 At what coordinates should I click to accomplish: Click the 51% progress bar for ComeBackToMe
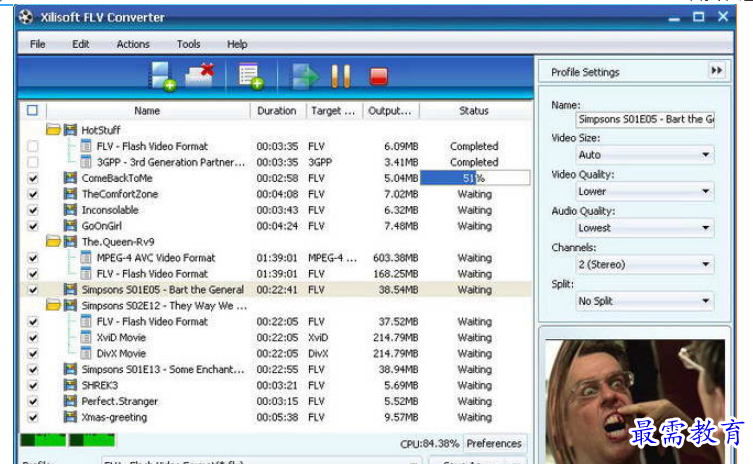[475, 178]
